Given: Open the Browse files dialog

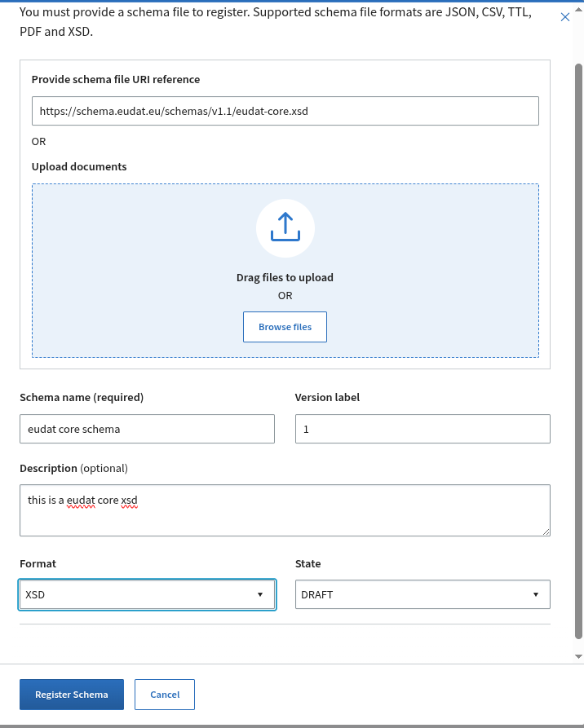Looking at the screenshot, I should 285,327.
